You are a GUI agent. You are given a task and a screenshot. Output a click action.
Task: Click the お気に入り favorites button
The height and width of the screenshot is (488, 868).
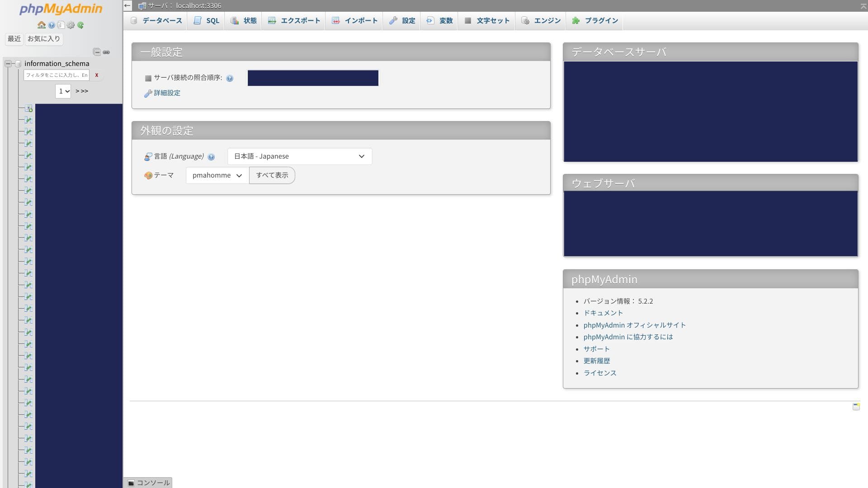click(x=43, y=39)
